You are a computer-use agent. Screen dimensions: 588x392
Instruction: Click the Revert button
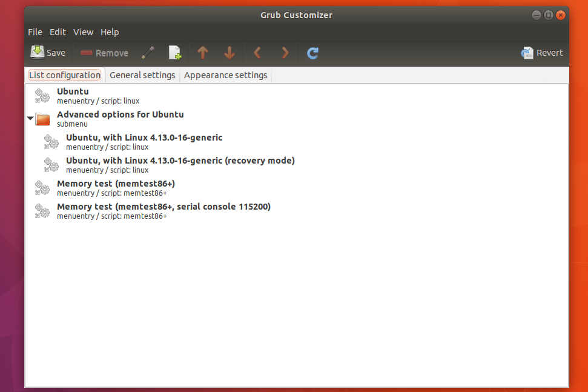tap(542, 53)
